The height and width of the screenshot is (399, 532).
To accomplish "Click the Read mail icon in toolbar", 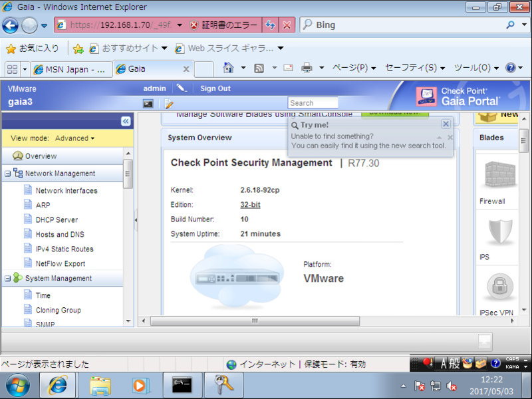I will coord(288,68).
